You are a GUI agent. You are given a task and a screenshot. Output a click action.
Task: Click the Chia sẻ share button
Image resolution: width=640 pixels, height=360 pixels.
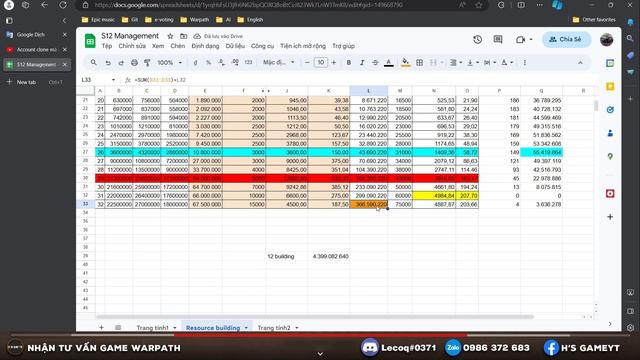click(x=566, y=39)
